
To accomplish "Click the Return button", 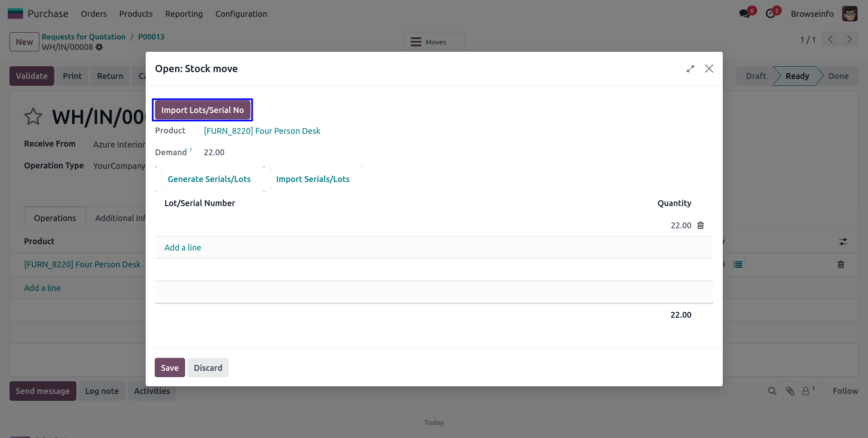I will click(x=110, y=76).
